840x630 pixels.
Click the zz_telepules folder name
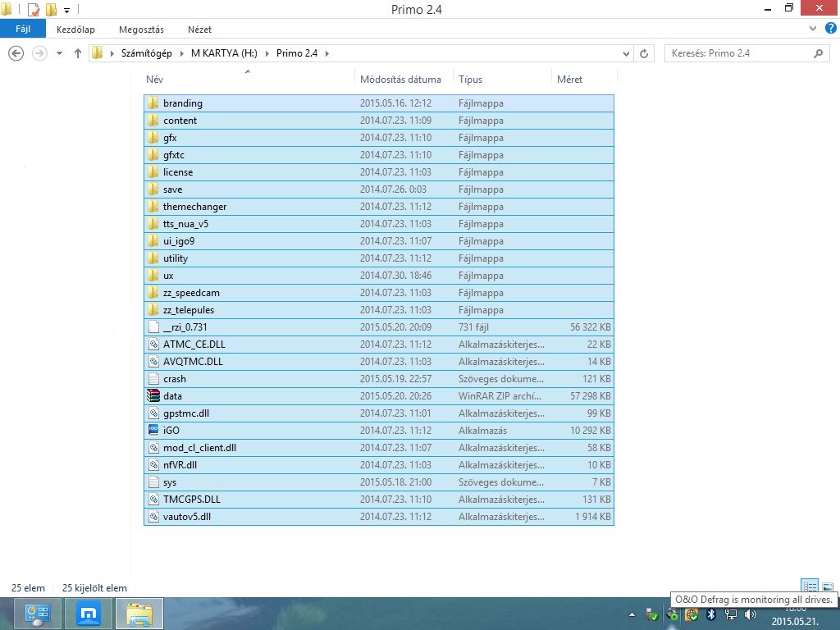189,309
